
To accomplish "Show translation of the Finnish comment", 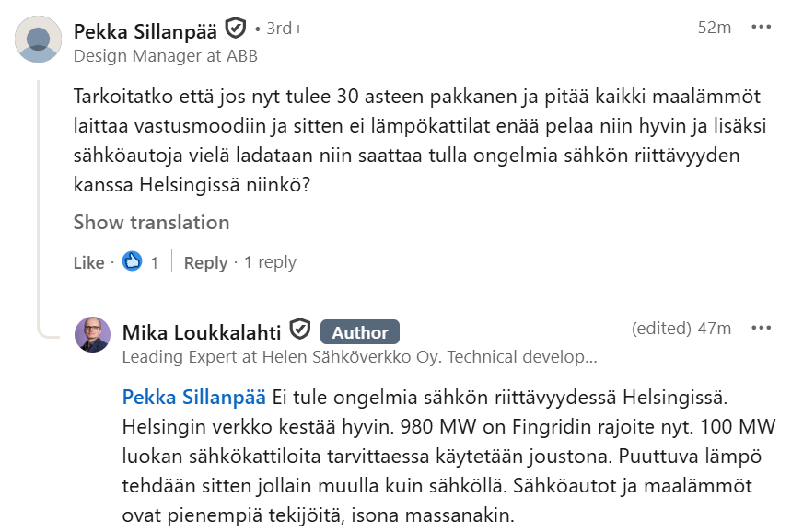I will click(151, 222).
